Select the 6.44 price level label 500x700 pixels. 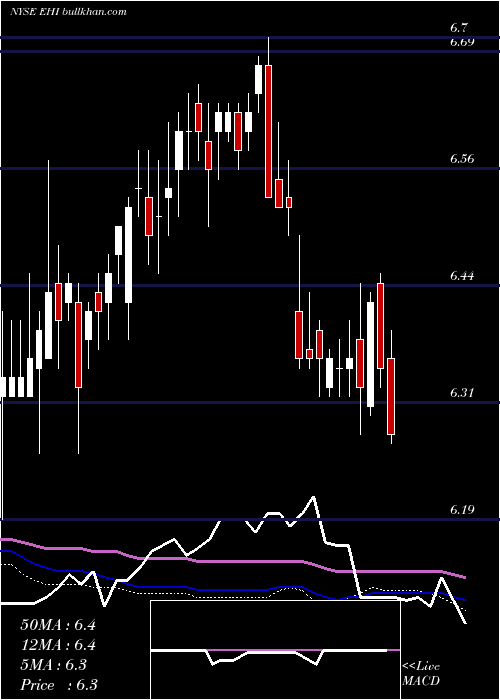click(x=462, y=275)
